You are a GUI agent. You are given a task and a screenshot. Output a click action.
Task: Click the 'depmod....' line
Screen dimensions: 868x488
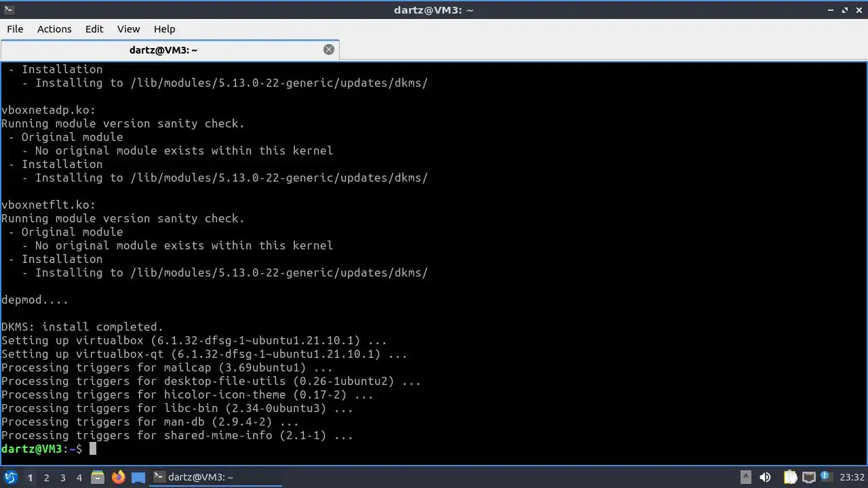click(35, 300)
